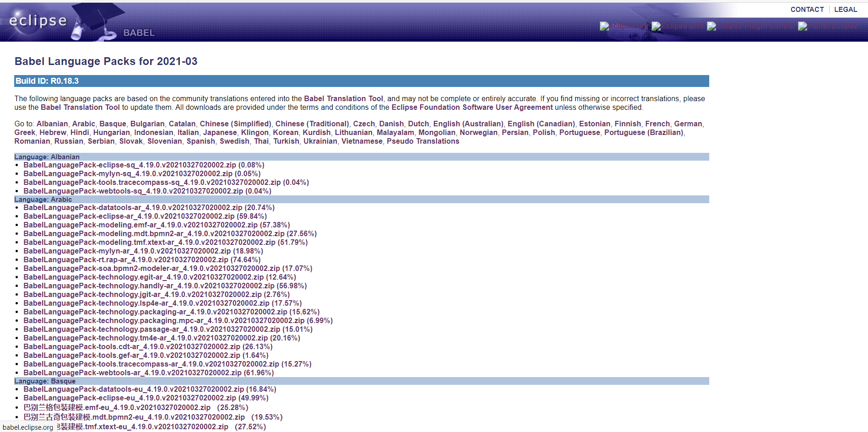The width and height of the screenshot is (868, 432).
Task: Go to Basque in the language list
Action: [x=113, y=124]
